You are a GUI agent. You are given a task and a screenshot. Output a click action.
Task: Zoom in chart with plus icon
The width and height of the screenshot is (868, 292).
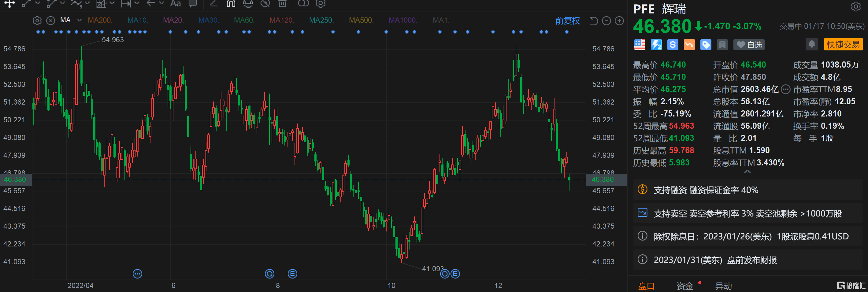(619, 21)
